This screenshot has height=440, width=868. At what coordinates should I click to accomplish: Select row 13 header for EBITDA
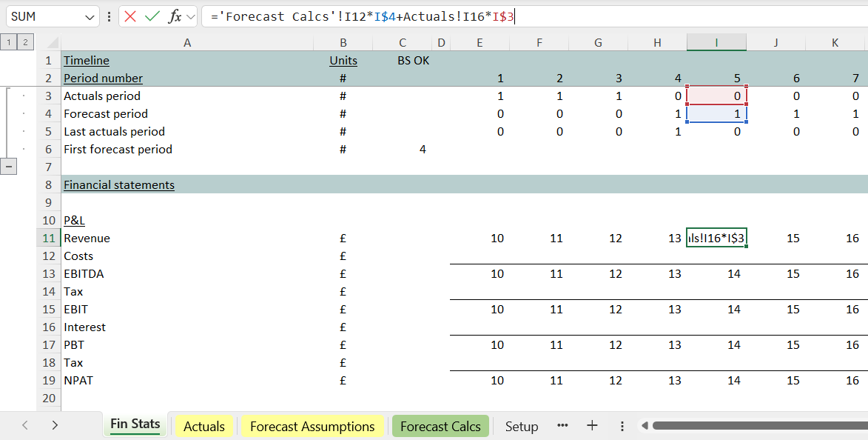pyautogui.click(x=49, y=274)
